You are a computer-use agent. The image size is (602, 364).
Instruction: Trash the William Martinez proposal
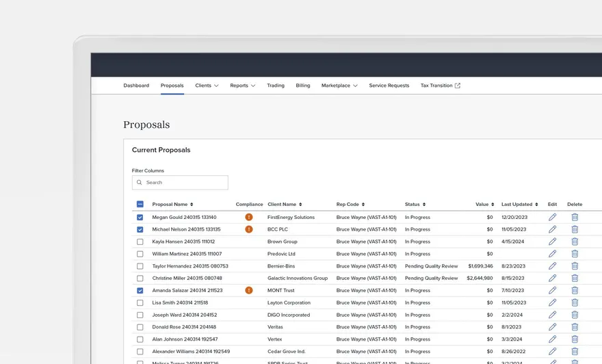pyautogui.click(x=575, y=254)
